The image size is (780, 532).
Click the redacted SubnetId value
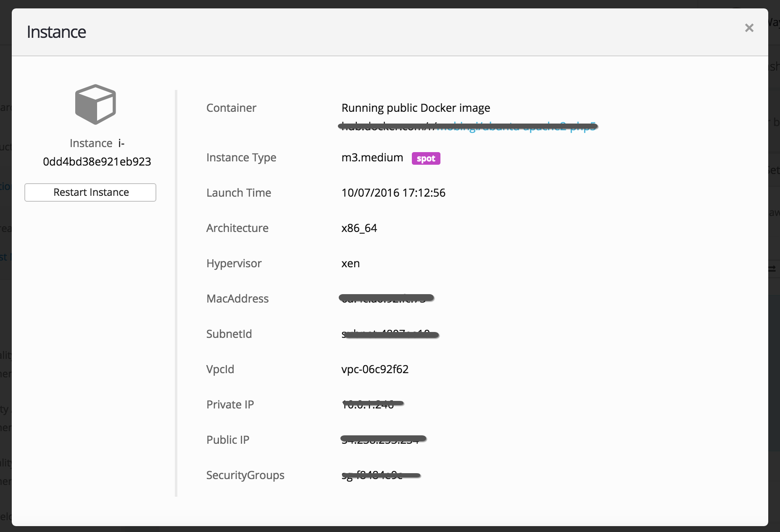(390, 334)
